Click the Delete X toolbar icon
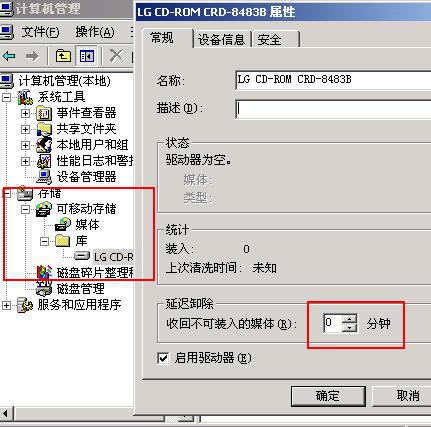Screen dimensions: 431x427 (x=116, y=56)
